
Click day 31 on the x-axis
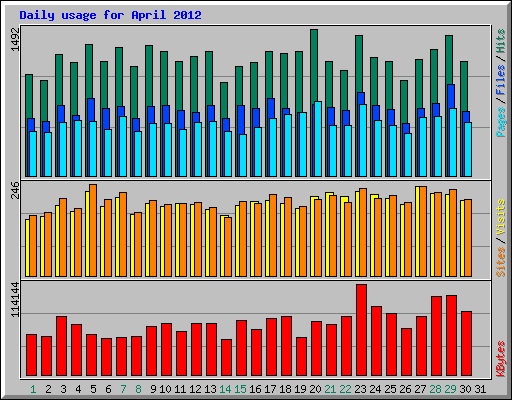[480, 389]
